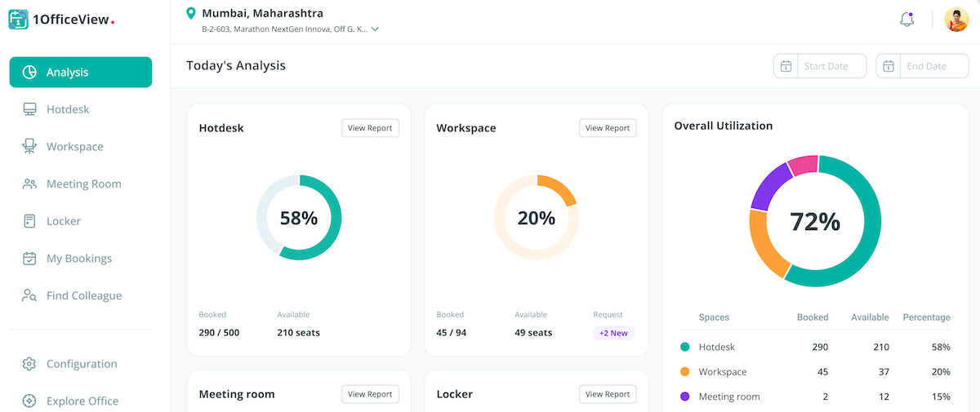Image resolution: width=980 pixels, height=412 pixels.
Task: Click the Hotdesk monitor icon in sidebar
Action: point(29,109)
